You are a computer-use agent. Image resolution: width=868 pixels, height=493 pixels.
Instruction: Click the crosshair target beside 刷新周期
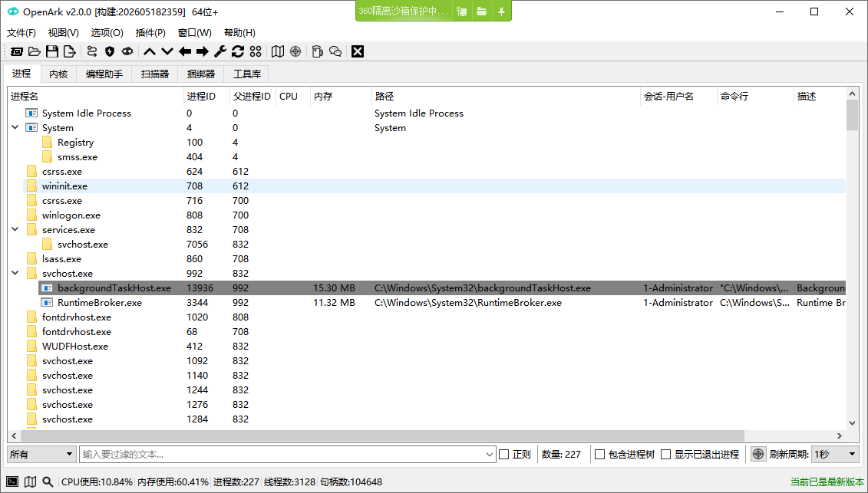coord(758,454)
